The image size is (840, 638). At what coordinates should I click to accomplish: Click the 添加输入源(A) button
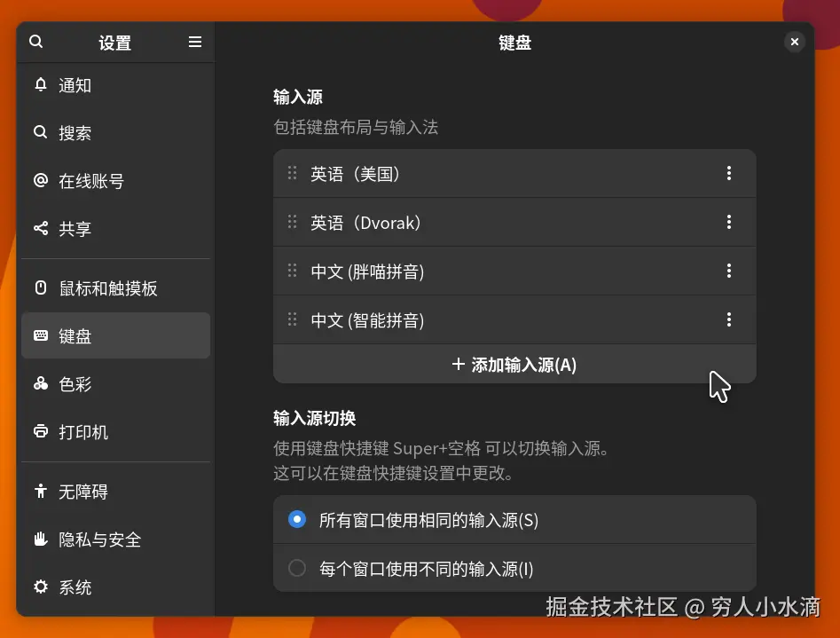514,364
